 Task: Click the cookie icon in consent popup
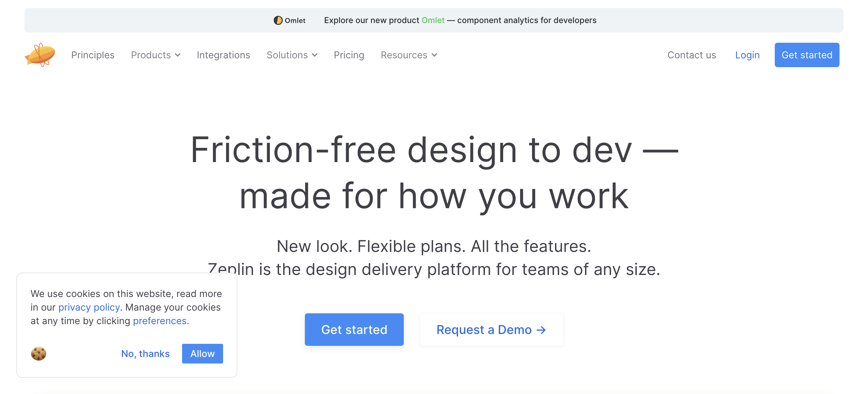pyautogui.click(x=39, y=354)
